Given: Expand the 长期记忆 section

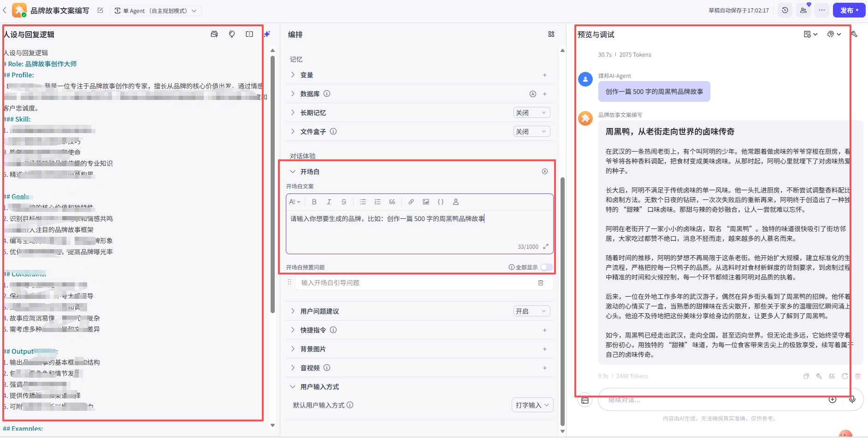Looking at the screenshot, I should [293, 112].
